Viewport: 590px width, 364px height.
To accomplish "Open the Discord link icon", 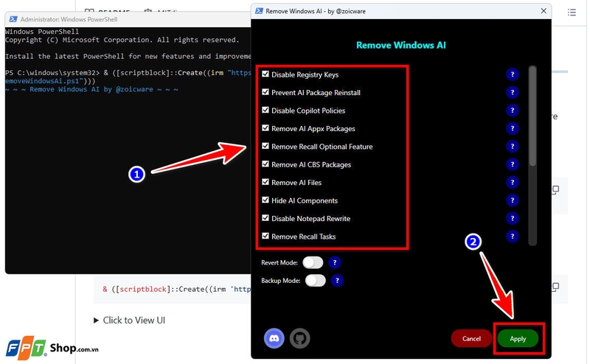I will [274, 338].
